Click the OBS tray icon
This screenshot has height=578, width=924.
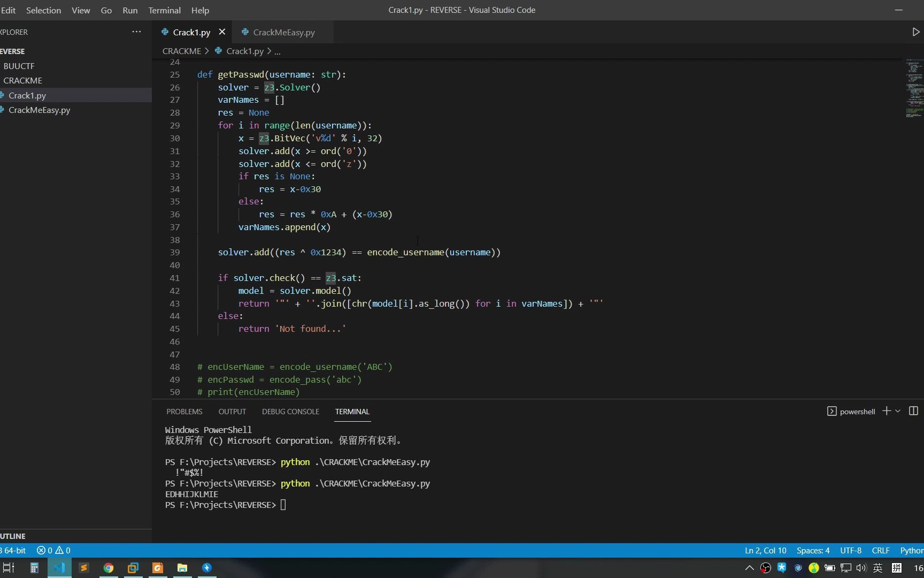point(765,568)
